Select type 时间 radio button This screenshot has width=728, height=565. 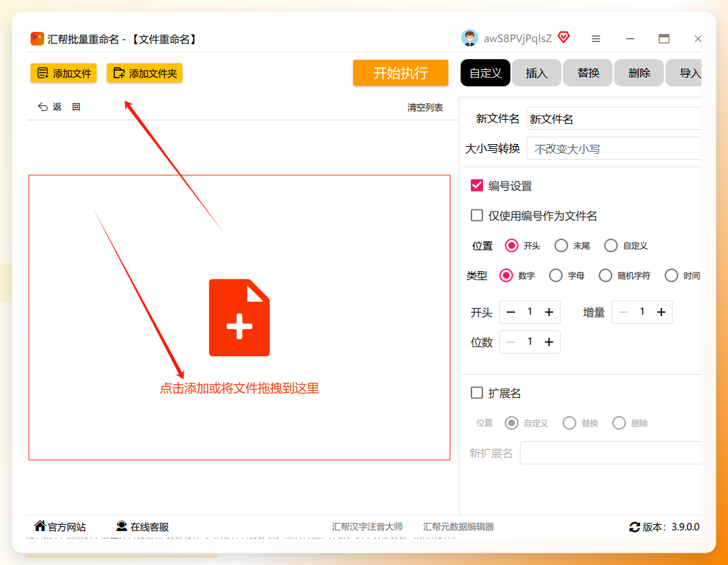[672, 275]
